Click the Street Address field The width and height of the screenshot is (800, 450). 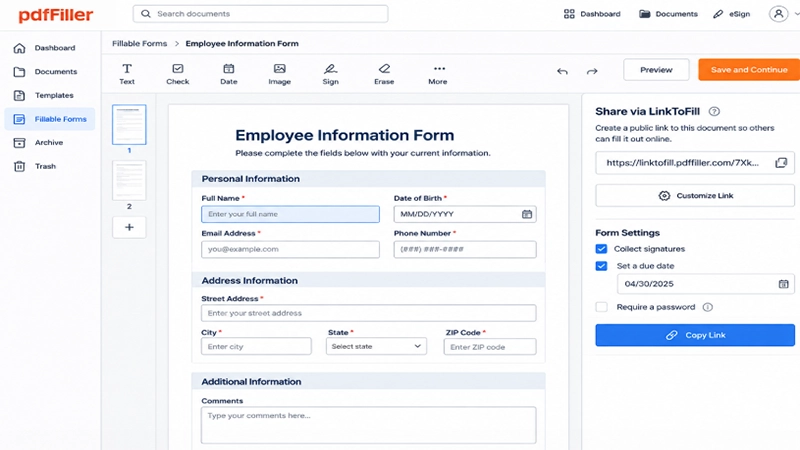click(368, 313)
